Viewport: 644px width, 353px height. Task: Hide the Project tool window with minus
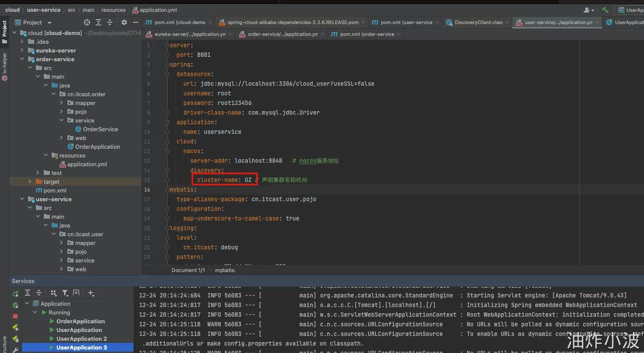(135, 23)
